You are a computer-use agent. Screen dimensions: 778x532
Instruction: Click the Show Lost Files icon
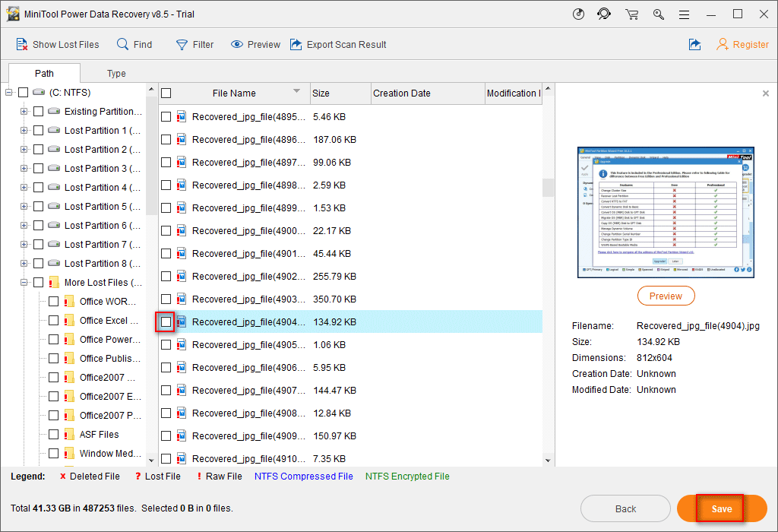point(22,44)
